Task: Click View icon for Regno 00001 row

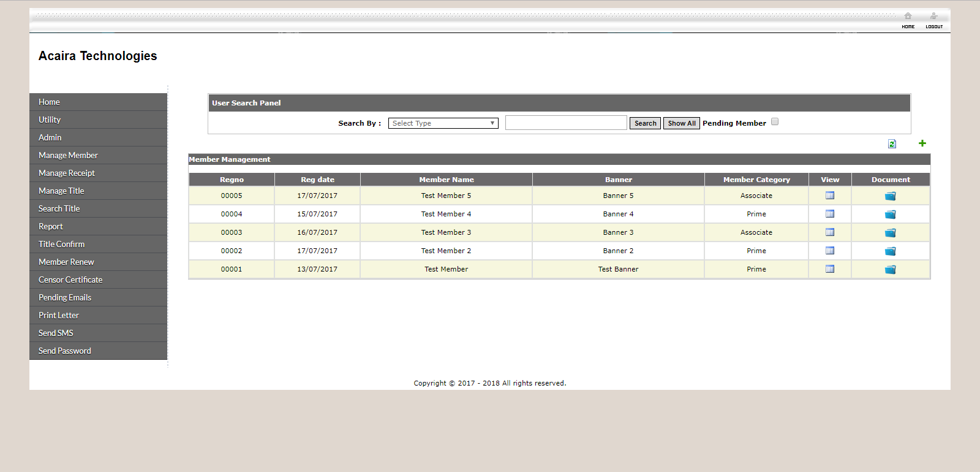Action: [x=830, y=269]
